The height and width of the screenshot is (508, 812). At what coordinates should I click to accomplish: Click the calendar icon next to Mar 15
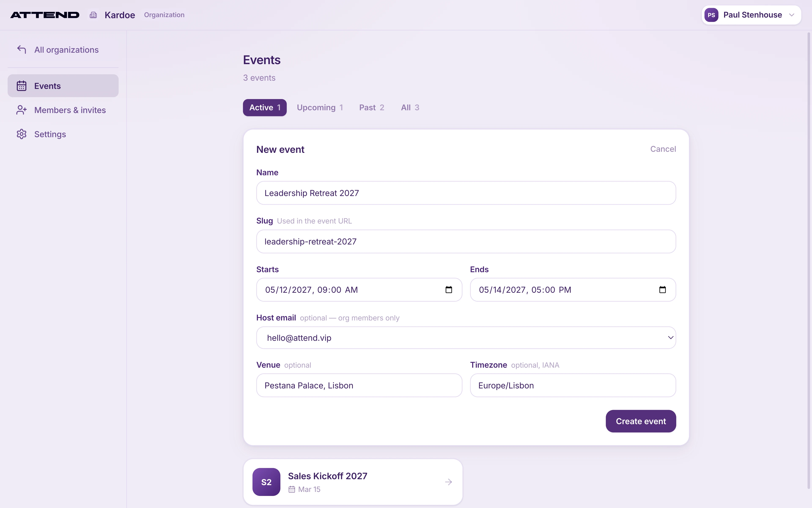pos(292,489)
